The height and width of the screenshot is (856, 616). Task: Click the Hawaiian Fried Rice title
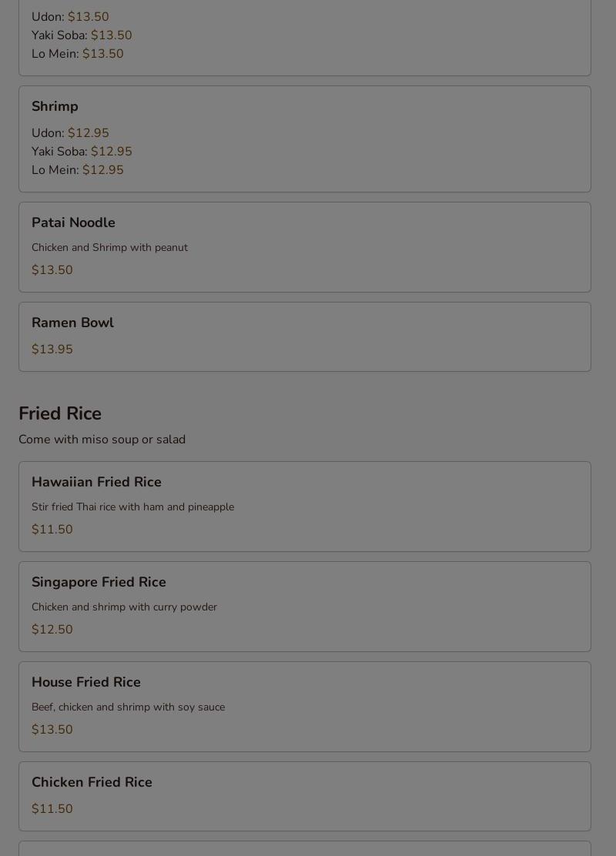coord(96,482)
